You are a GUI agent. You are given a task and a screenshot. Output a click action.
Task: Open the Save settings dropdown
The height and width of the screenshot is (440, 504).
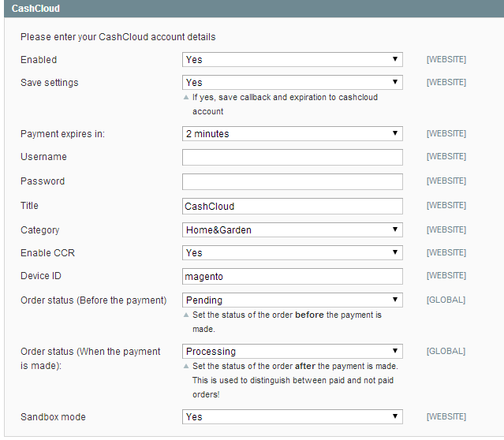[292, 82]
